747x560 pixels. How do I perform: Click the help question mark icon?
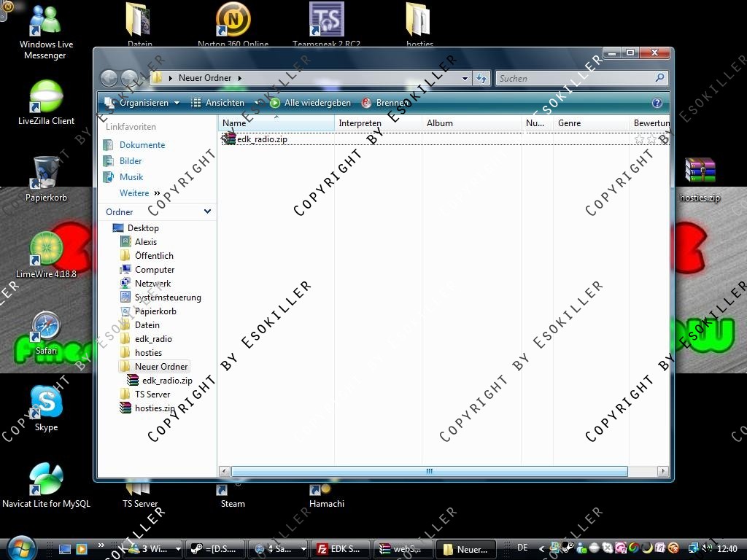(x=657, y=103)
